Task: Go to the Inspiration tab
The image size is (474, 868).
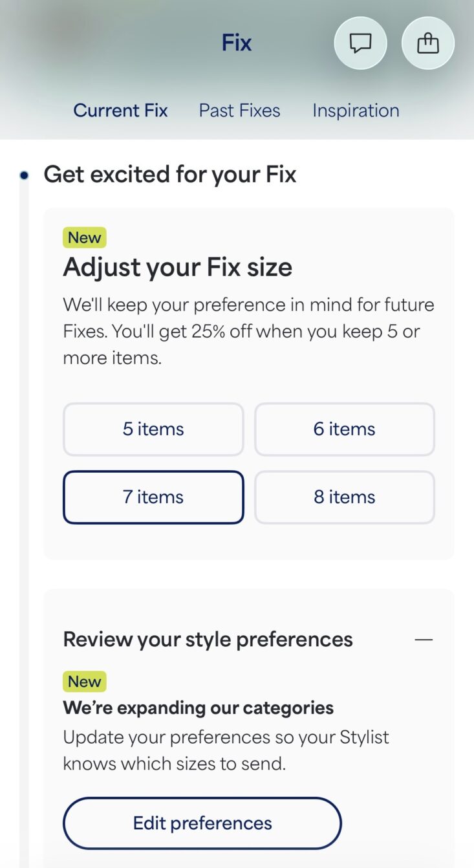Action: click(x=356, y=111)
